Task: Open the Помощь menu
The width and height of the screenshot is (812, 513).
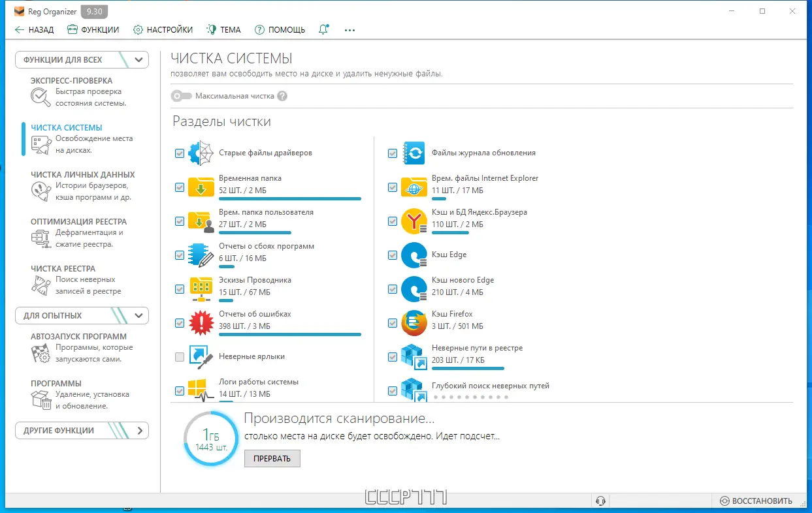Action: (x=280, y=30)
